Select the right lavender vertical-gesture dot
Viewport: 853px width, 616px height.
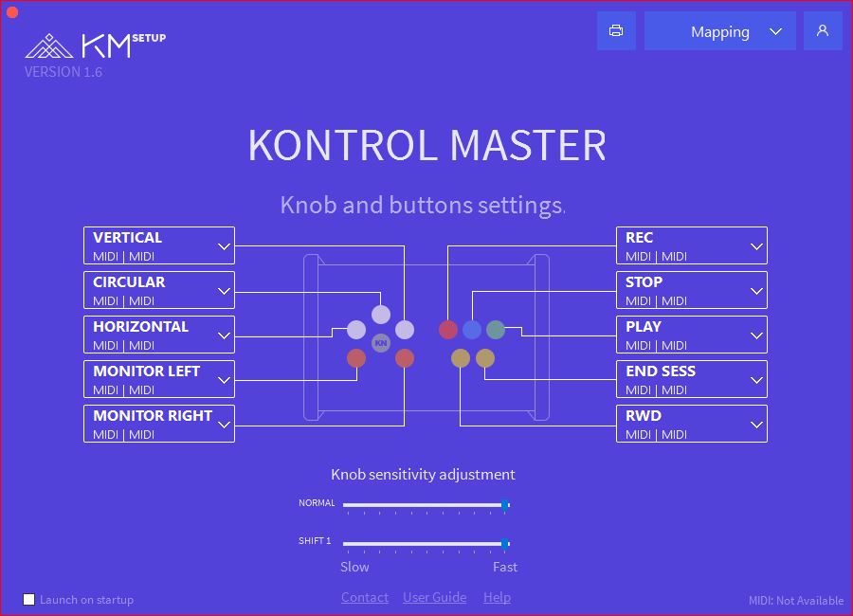click(404, 329)
